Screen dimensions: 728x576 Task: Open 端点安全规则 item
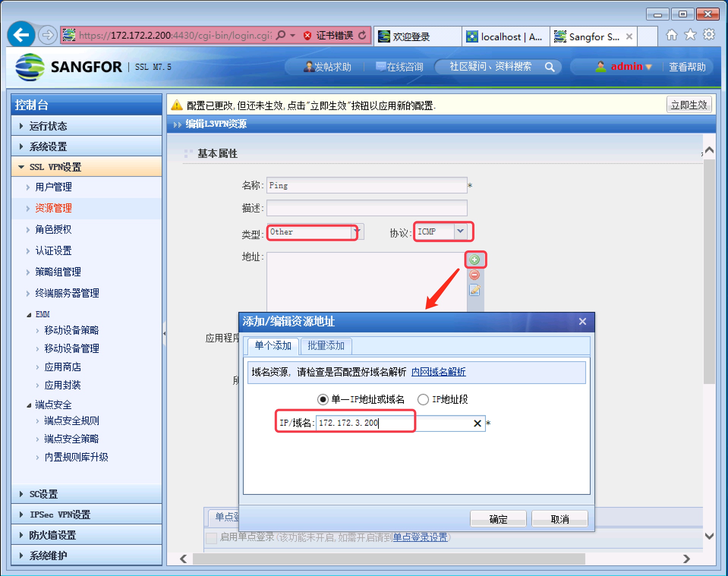click(x=72, y=420)
